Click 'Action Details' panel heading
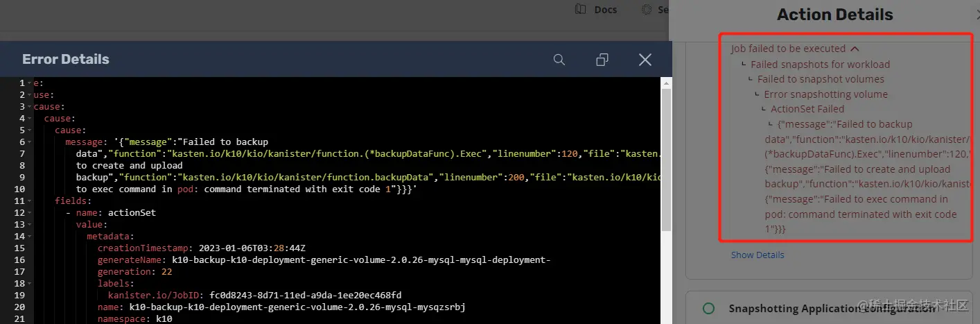 pyautogui.click(x=834, y=15)
